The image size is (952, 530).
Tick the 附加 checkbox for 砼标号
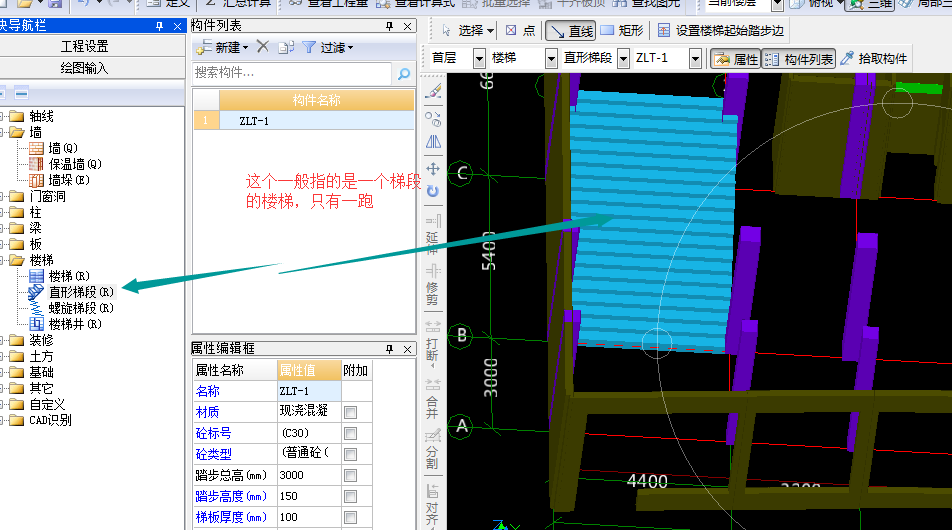(x=350, y=433)
